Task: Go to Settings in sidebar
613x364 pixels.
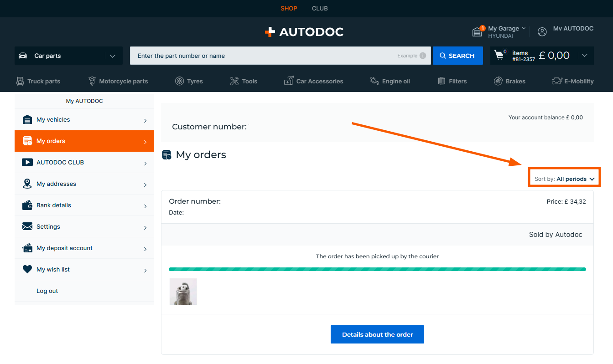Action: pyautogui.click(x=84, y=227)
